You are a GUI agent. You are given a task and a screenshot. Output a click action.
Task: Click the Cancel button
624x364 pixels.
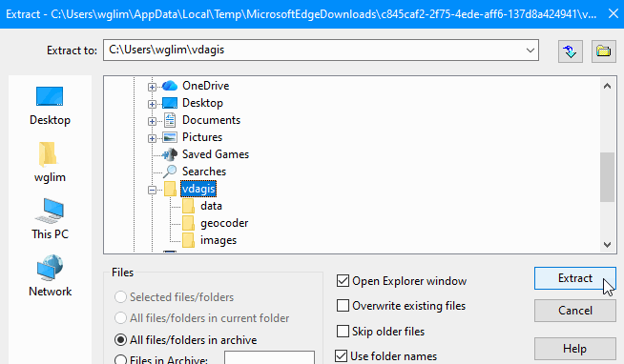pyautogui.click(x=575, y=311)
